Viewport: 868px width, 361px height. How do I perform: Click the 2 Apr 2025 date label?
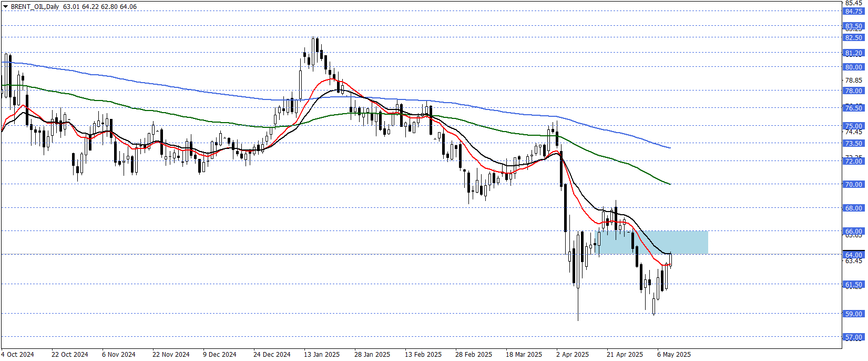(573, 355)
